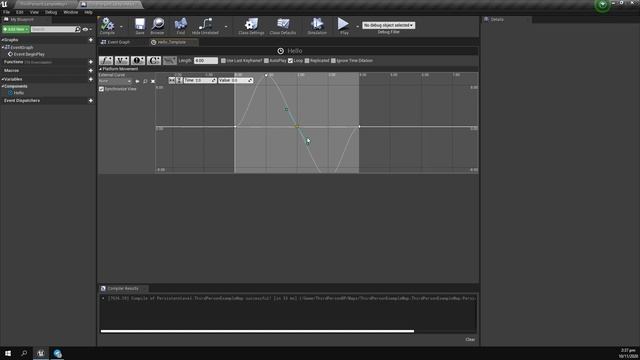
Task: Click the timeline Length input field
Action: 206,60
